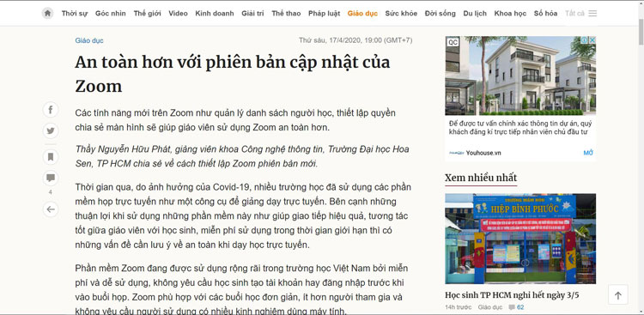Share article on Facebook
The height and width of the screenshot is (315, 644).
[x=51, y=110]
